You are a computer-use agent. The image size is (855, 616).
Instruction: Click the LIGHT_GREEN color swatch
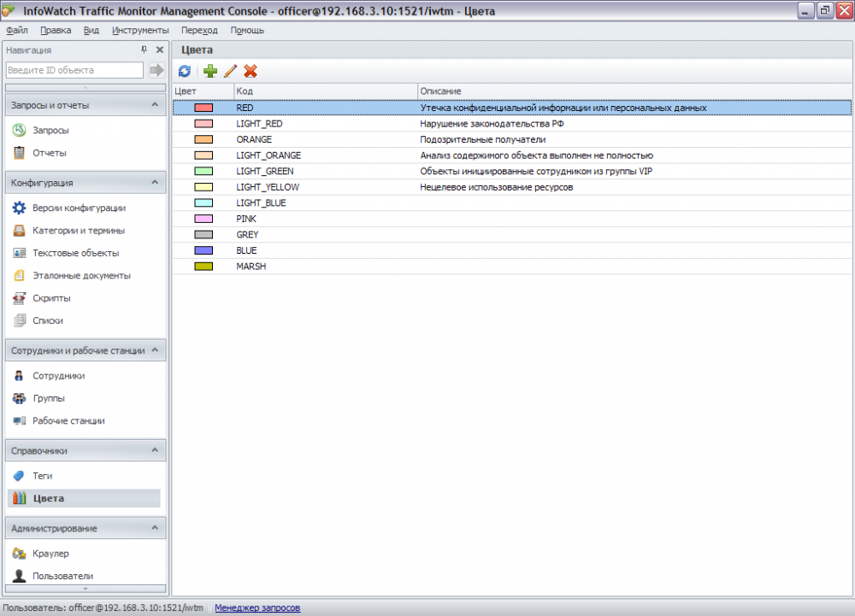tap(203, 171)
